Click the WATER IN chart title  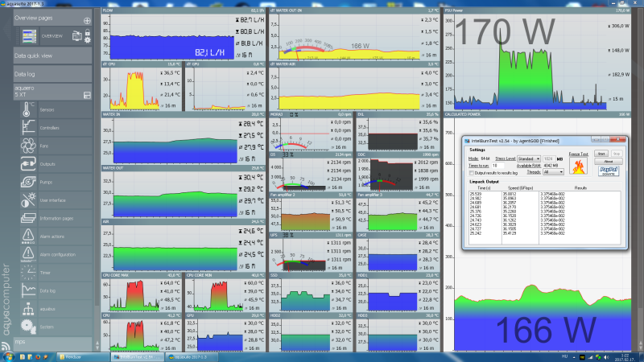tap(111, 114)
